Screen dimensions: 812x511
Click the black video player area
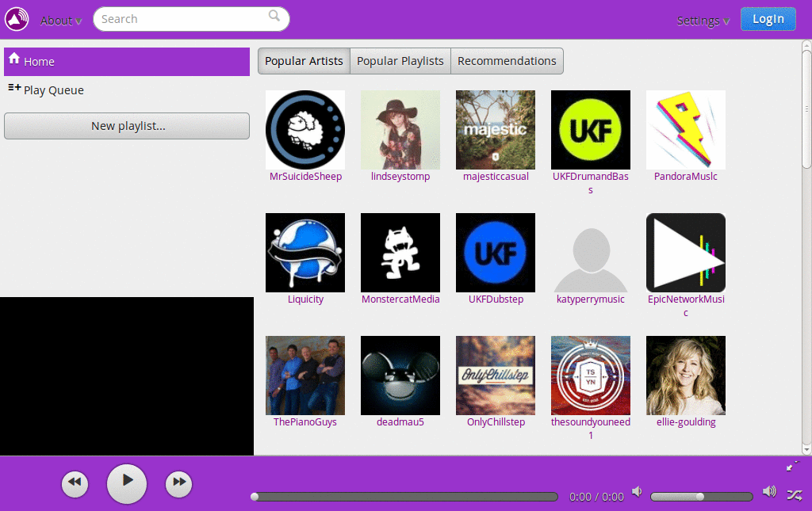pos(127,376)
